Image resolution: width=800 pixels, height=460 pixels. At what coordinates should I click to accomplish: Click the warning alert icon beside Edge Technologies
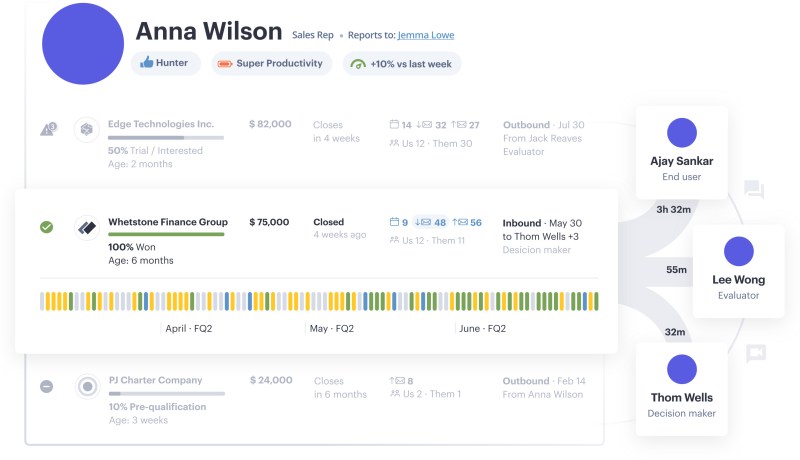pyautogui.click(x=47, y=129)
